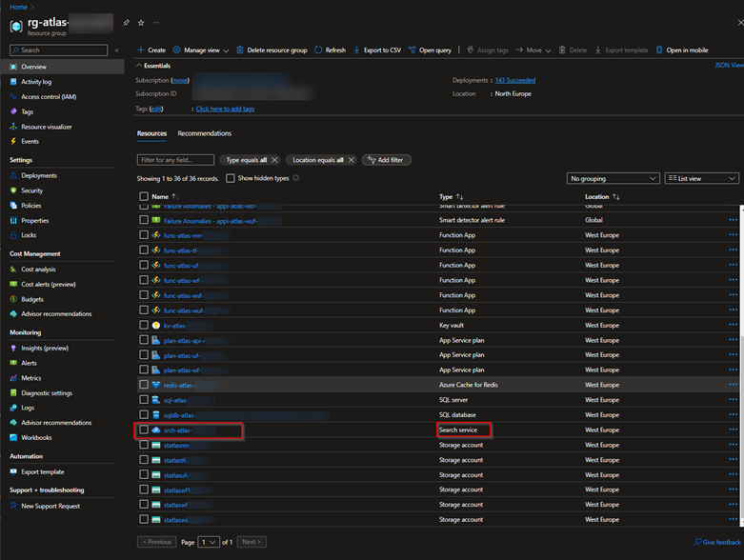Image resolution: width=744 pixels, height=560 pixels.
Task: Click Export to CSV download icon
Action: (x=356, y=50)
